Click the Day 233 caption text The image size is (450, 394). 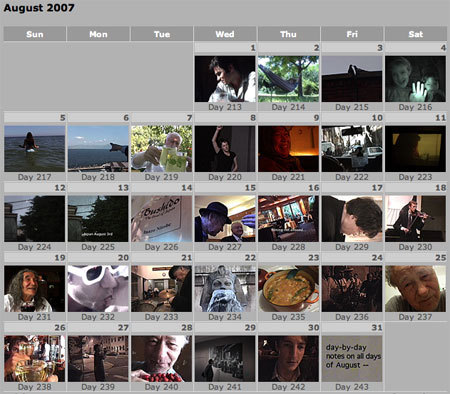162,317
